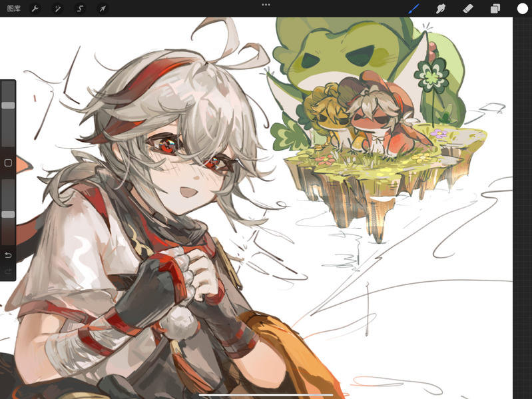
Task: Click the brush size slider handle
Action: tap(8, 105)
